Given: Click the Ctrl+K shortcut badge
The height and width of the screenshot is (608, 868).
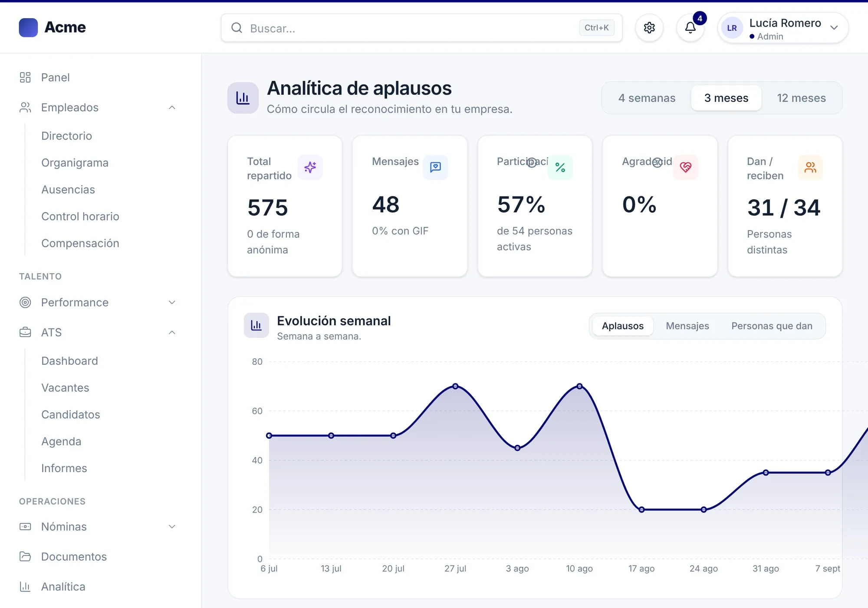Looking at the screenshot, I should coord(596,28).
